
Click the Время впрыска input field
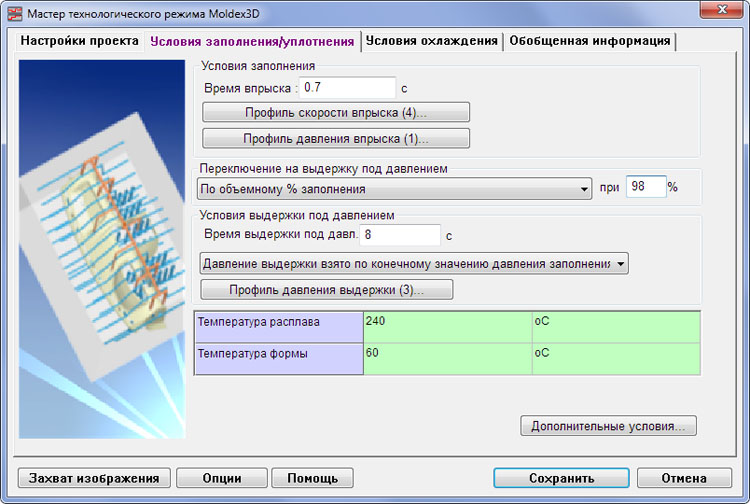pyautogui.click(x=348, y=88)
